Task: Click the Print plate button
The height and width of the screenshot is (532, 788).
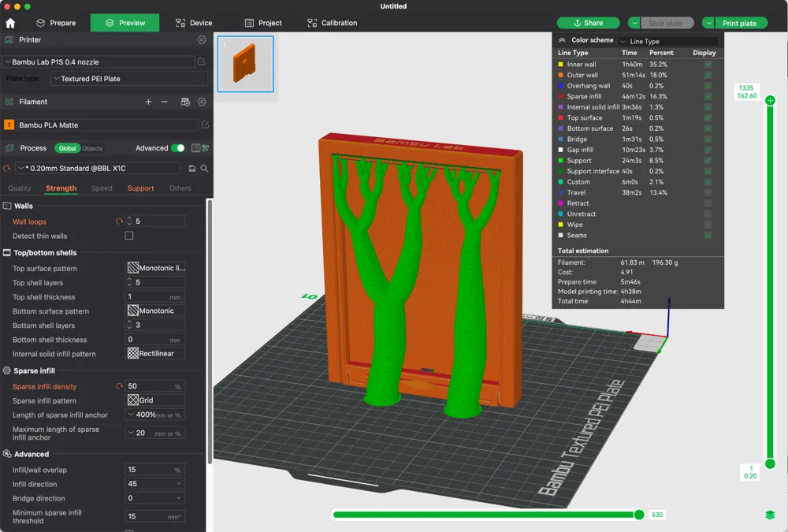Action: pos(740,23)
